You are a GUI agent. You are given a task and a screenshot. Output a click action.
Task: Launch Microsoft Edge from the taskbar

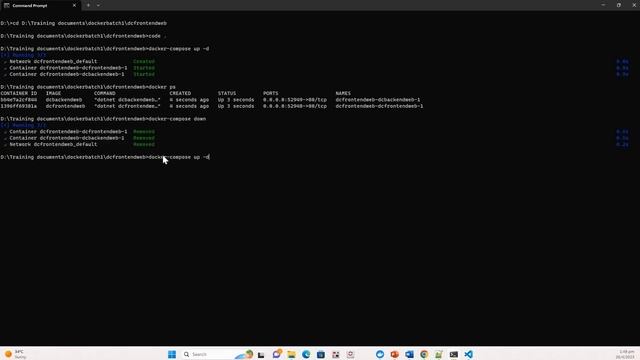point(306,354)
